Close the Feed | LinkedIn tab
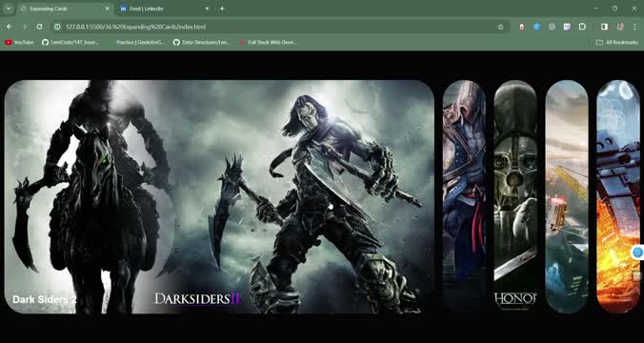The height and width of the screenshot is (343, 644). point(207,9)
